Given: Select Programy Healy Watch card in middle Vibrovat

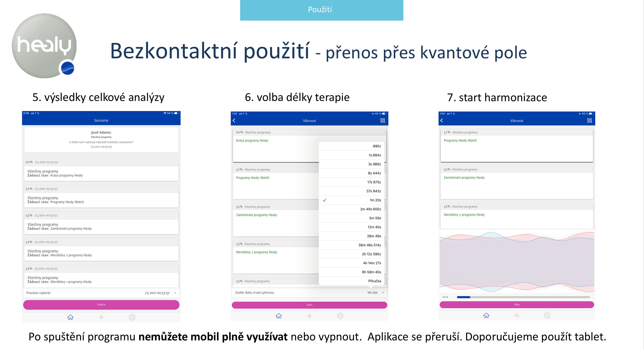Looking at the screenshot, I should click(276, 183).
